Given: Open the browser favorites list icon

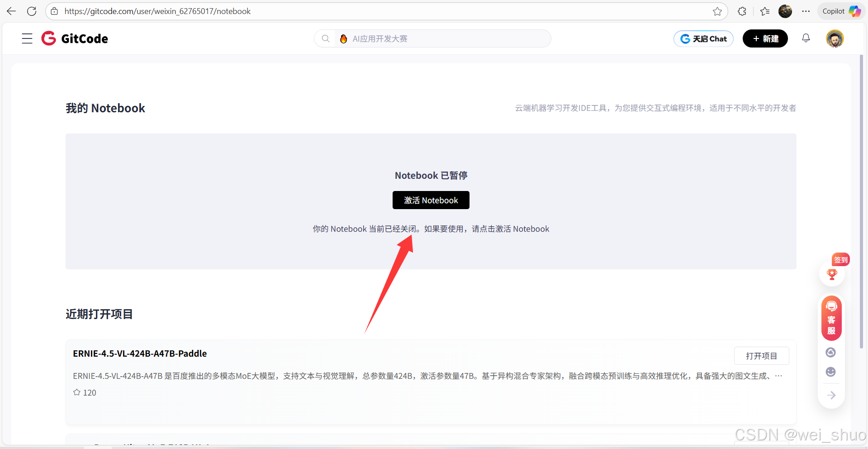Looking at the screenshot, I should pos(765,11).
